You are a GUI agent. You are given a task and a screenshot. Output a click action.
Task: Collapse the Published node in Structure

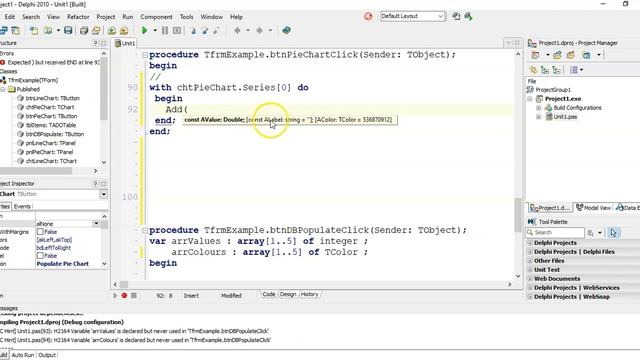[3, 89]
